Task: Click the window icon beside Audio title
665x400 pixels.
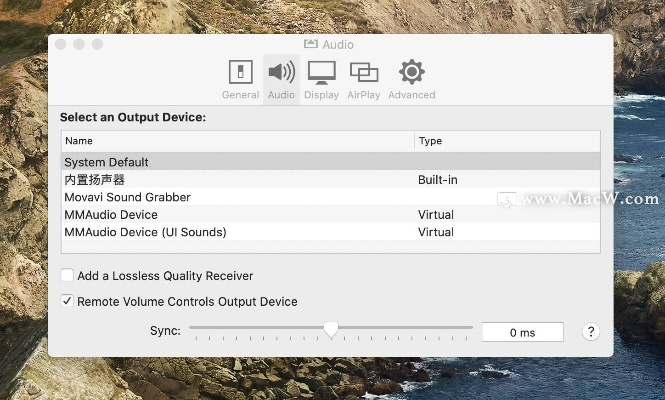Action: [310, 44]
